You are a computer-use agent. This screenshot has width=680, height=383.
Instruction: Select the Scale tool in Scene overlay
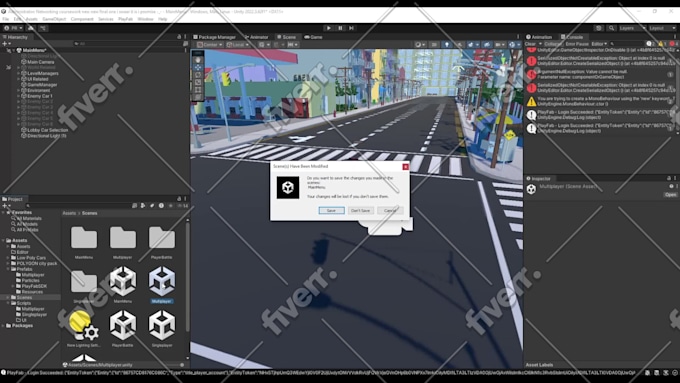pyautogui.click(x=198, y=82)
